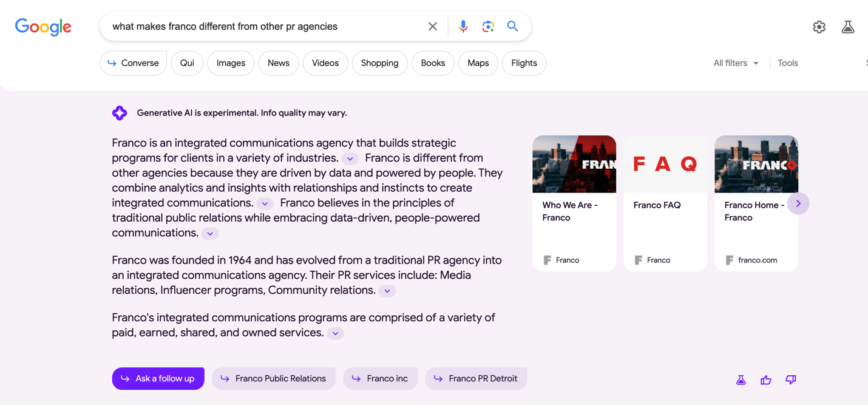Open Search Labs flask icon at top right
Screen dimensions: 868x405
[x=848, y=27]
